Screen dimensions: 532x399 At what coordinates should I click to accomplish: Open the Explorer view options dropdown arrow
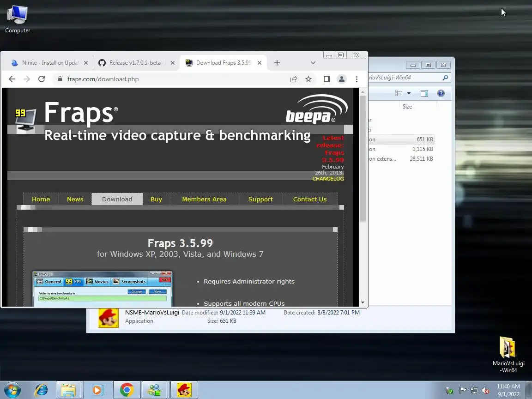click(x=409, y=93)
